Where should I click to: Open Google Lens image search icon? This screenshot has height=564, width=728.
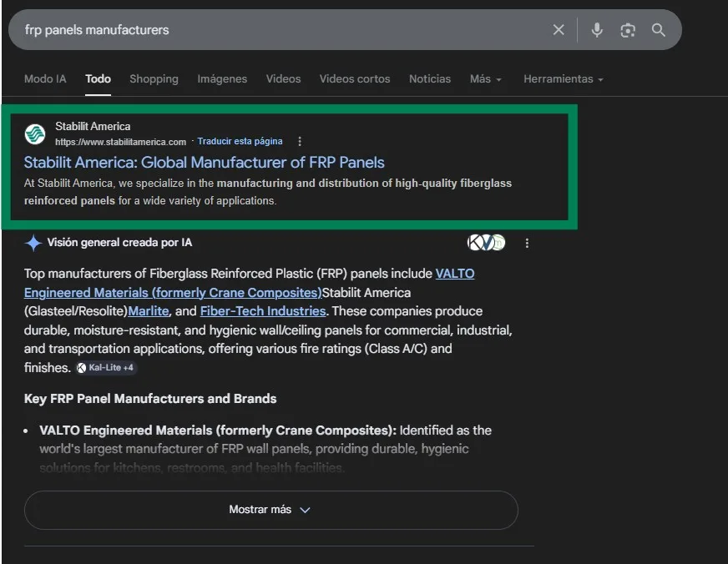[x=628, y=30]
